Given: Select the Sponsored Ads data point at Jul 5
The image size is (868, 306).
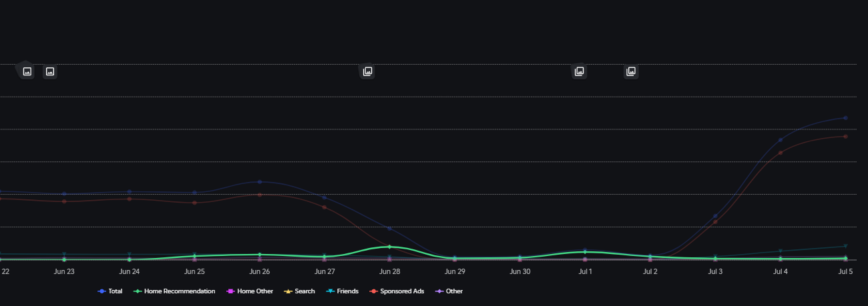Looking at the screenshot, I should (x=845, y=137).
